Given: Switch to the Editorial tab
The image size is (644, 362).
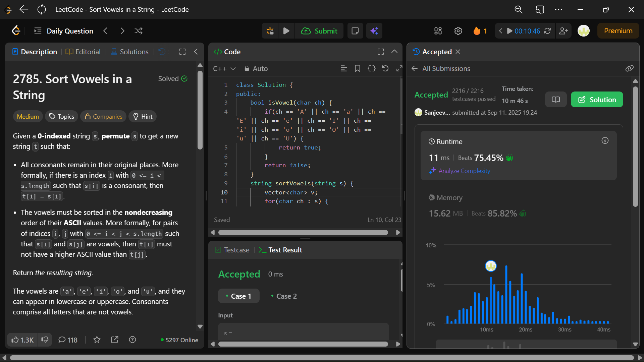Looking at the screenshot, I should [x=83, y=52].
